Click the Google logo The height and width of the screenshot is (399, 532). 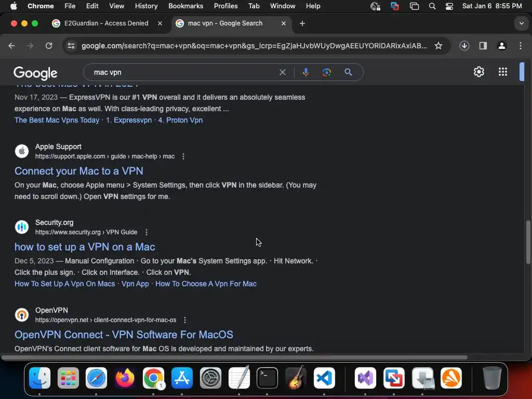pyautogui.click(x=35, y=73)
